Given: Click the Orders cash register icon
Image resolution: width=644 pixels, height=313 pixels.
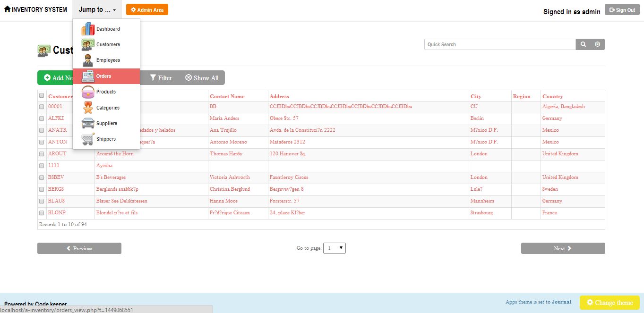Looking at the screenshot, I should (x=88, y=76).
